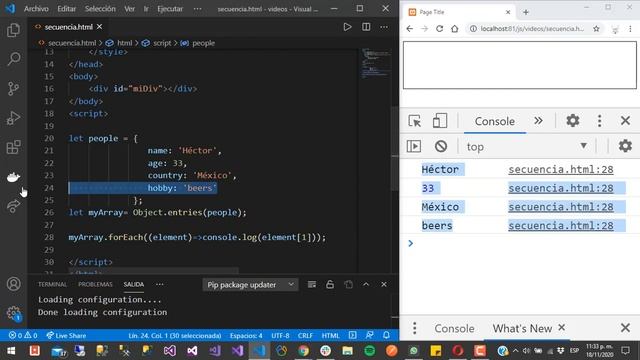Open the Manage gear in VS Code
The image size is (640, 360).
[13, 313]
